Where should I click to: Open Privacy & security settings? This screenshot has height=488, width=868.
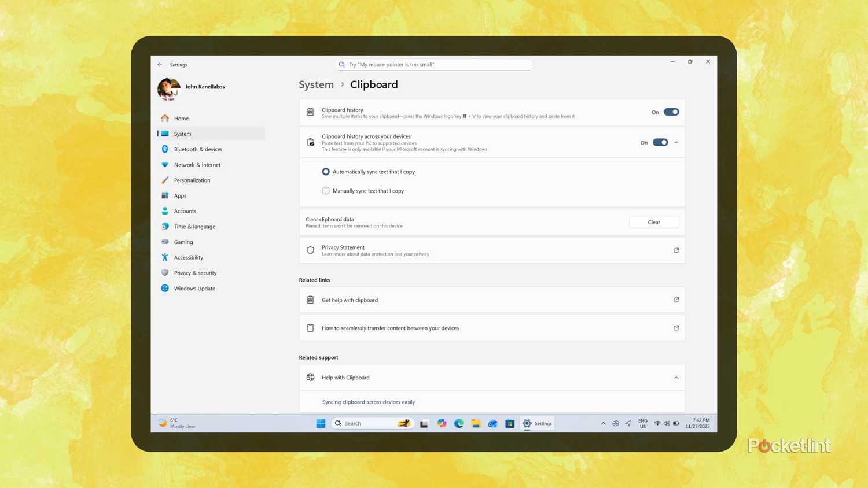[x=195, y=272]
